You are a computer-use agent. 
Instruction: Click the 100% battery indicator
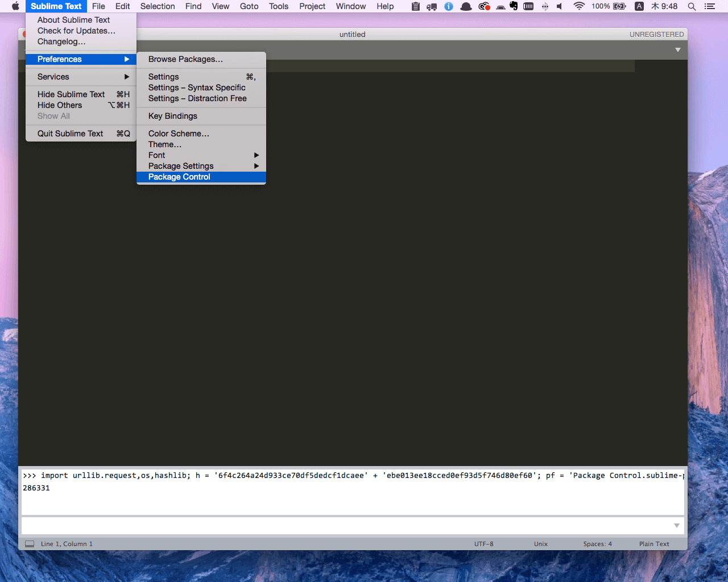click(x=609, y=6)
